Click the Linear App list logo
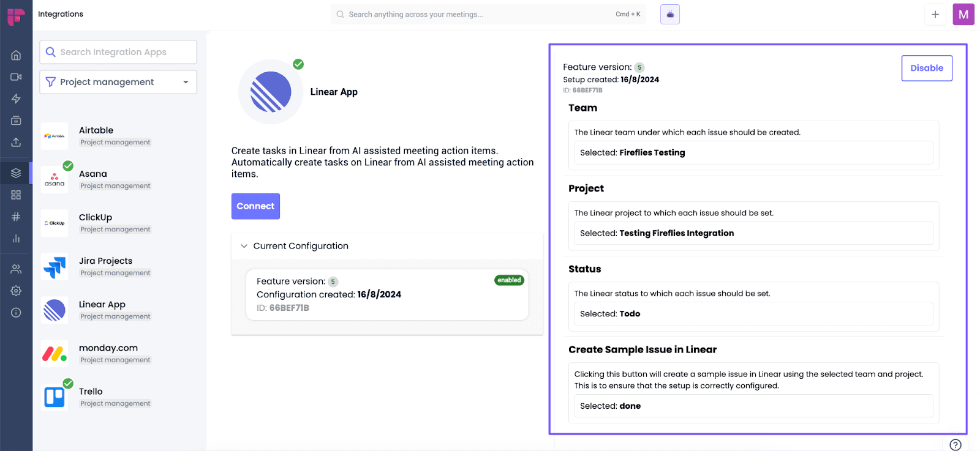The width and height of the screenshot is (980, 451). (x=55, y=310)
